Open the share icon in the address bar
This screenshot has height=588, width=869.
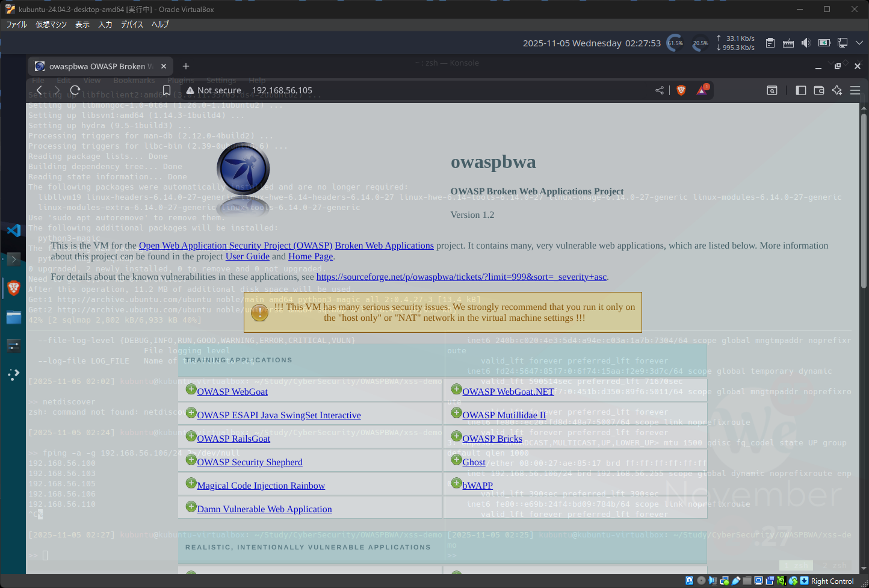(x=660, y=90)
